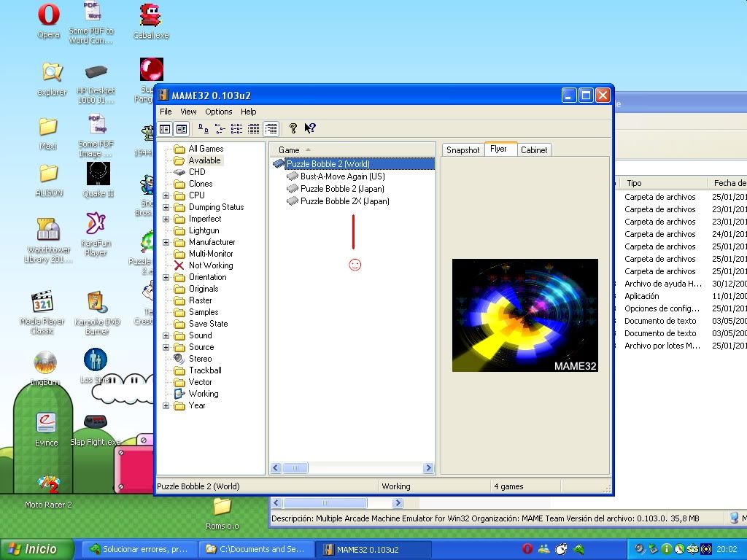The width and height of the screenshot is (747, 560).
Task: Open About MAME32 with the question mark icon
Action: 293,128
